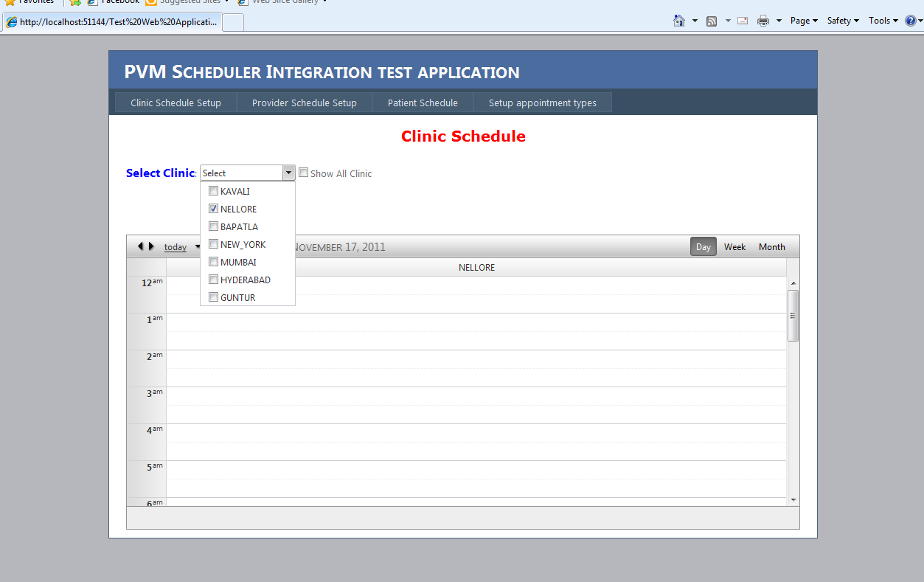Click the Print printer icon

click(x=763, y=21)
